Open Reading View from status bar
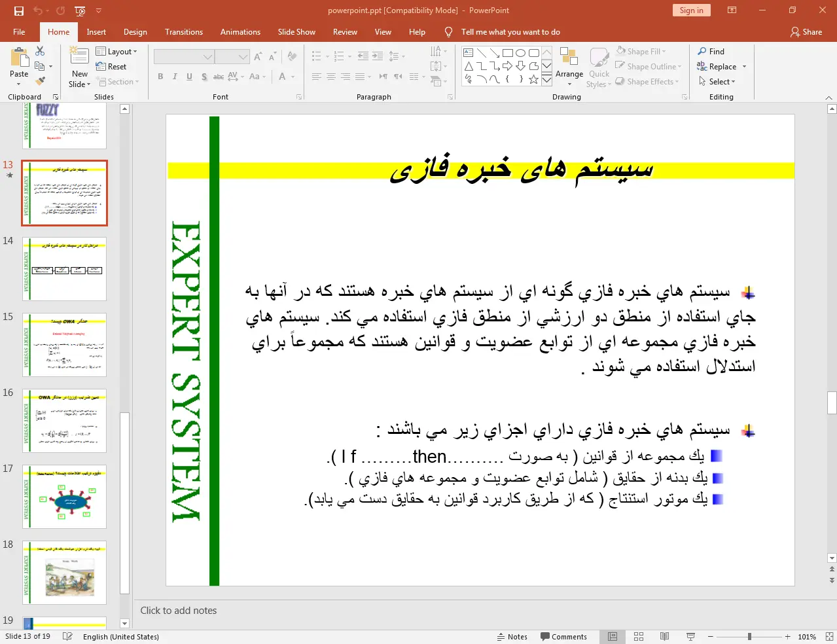837x644 pixels. coord(664,637)
